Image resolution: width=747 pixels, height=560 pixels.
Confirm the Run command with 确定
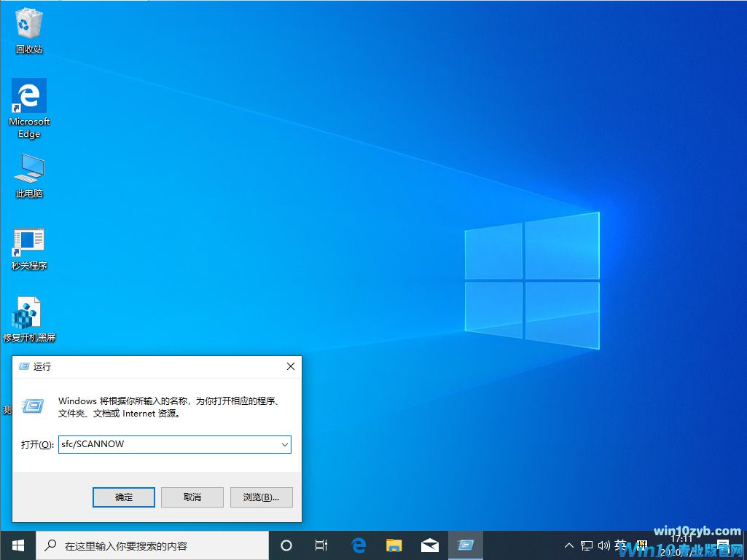pos(123,497)
